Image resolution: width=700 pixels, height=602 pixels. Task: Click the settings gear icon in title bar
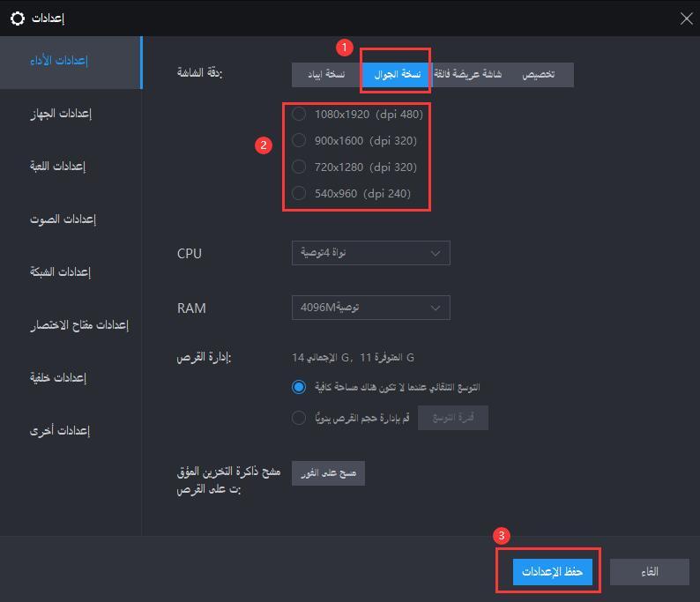point(18,19)
